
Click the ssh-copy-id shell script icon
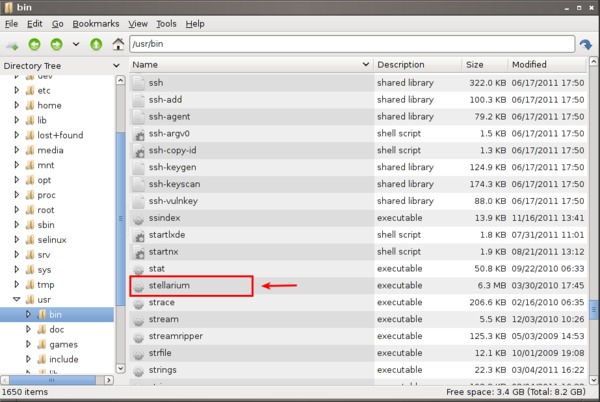click(139, 150)
